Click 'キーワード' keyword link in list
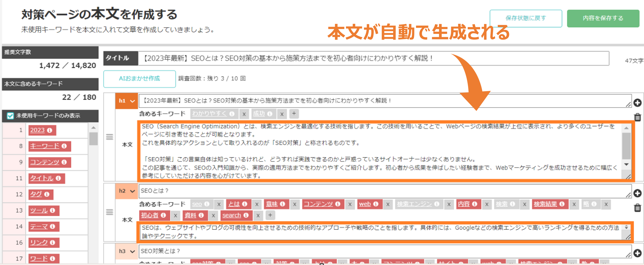644x265 pixels. pos(45,146)
